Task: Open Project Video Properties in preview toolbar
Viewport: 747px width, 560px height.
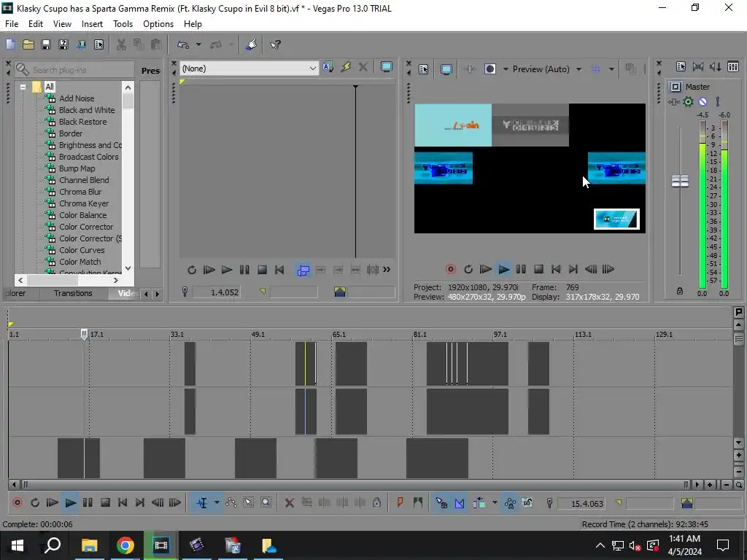Action: tap(424, 69)
